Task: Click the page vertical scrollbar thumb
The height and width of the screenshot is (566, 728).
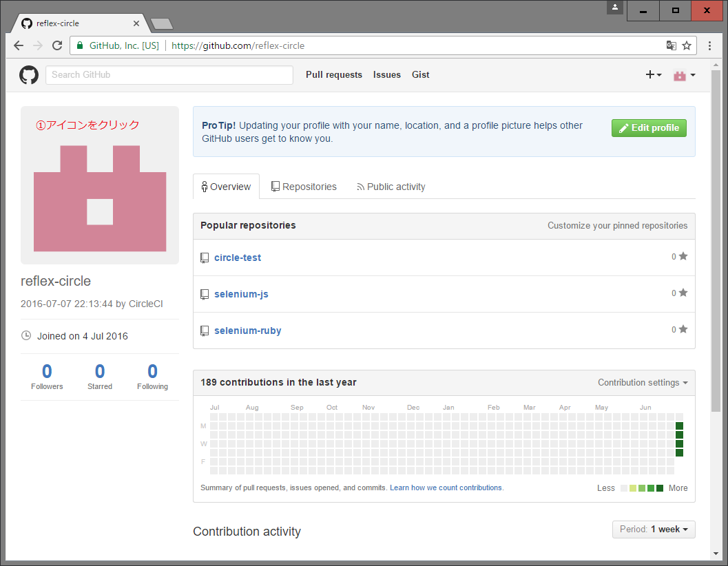Action: [x=716, y=240]
